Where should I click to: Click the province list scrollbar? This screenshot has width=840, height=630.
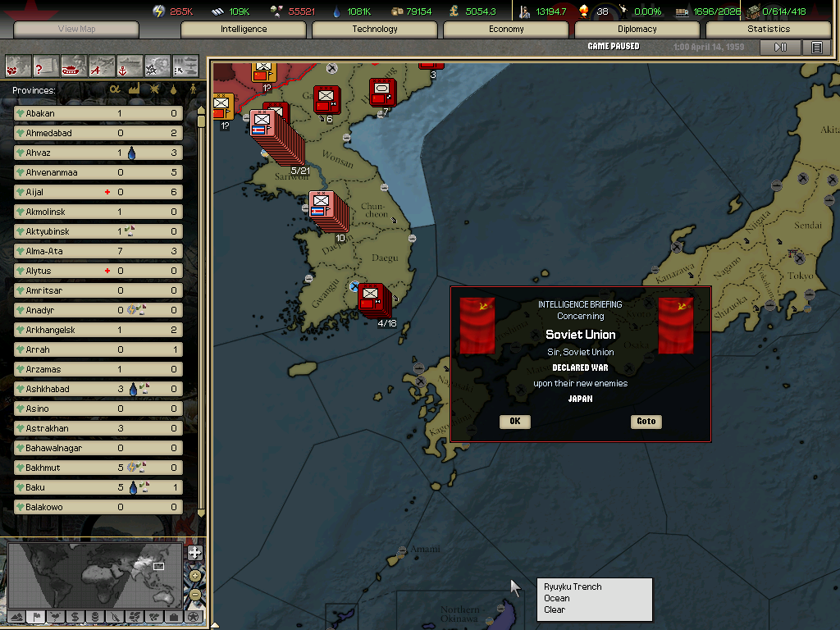(x=202, y=312)
